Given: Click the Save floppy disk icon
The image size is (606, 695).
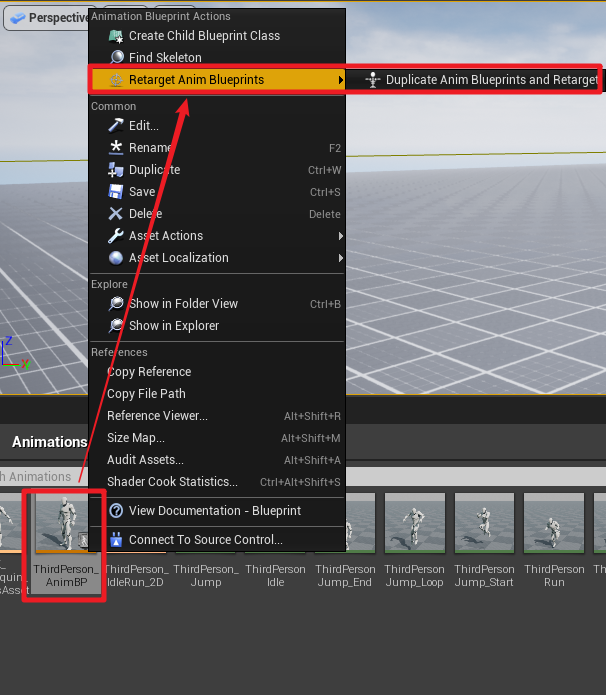Looking at the screenshot, I should (x=116, y=191).
